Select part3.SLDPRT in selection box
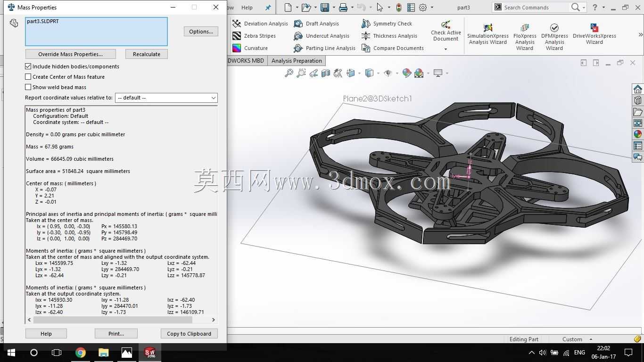644x362 pixels. pyautogui.click(x=43, y=21)
